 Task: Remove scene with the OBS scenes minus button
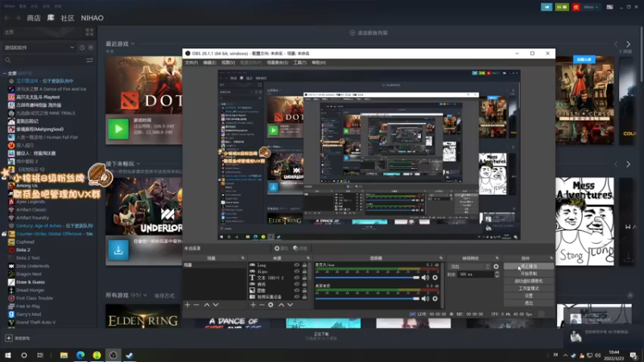196,305
